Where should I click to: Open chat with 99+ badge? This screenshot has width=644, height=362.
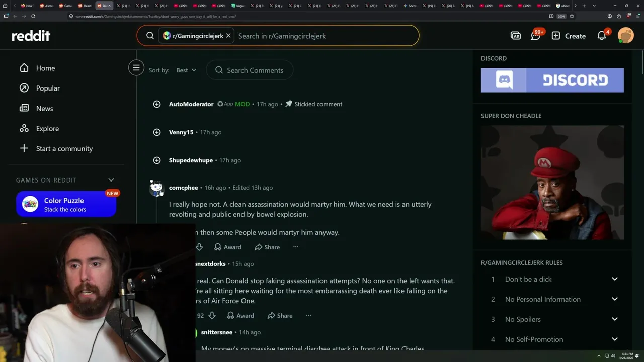(536, 35)
